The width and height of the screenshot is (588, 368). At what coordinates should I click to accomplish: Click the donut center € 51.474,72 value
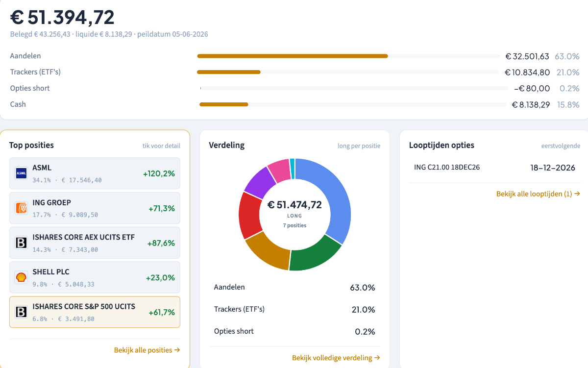tap(294, 205)
